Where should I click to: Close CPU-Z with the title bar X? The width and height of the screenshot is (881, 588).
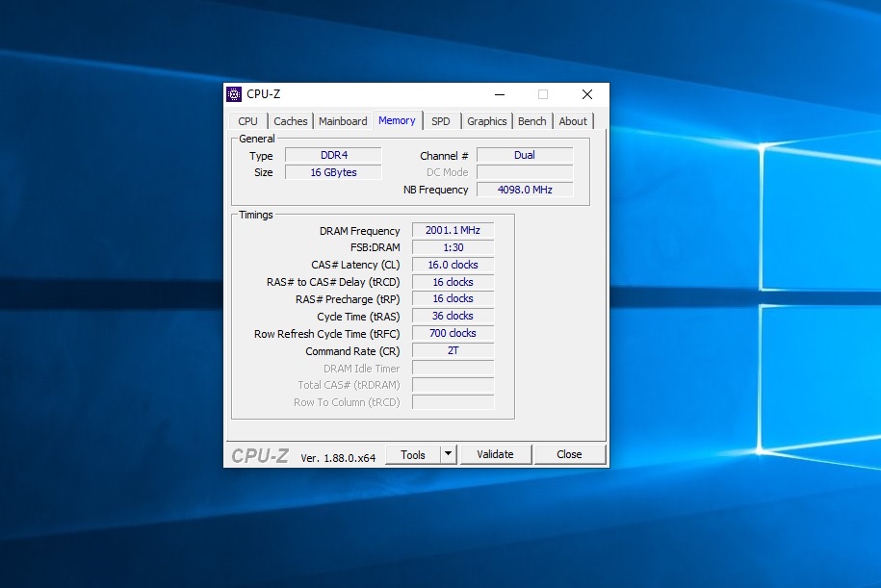point(587,94)
